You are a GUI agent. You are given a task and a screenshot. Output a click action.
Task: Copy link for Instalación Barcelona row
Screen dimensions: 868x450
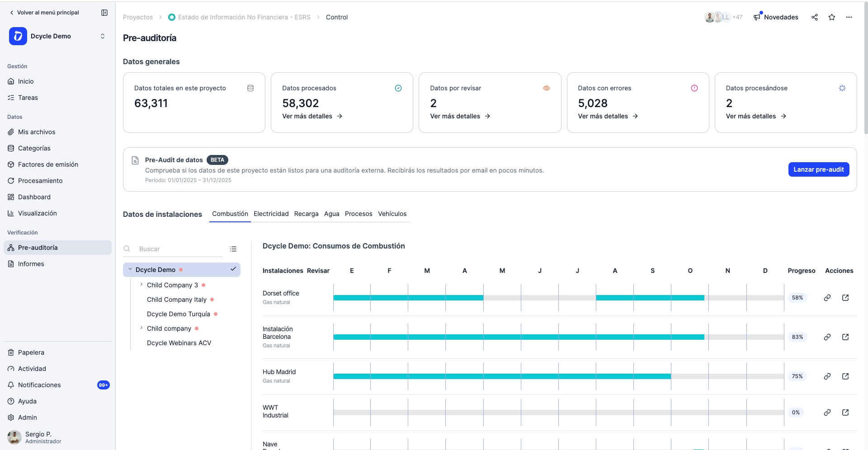(827, 337)
